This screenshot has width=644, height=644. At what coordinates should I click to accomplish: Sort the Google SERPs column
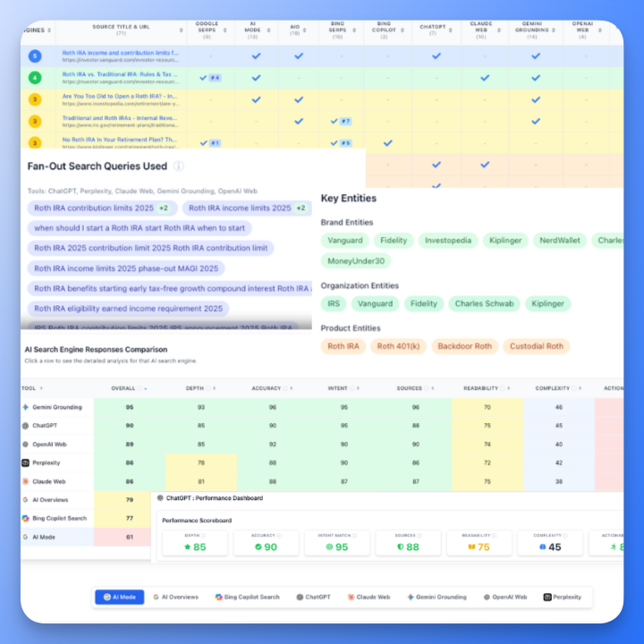(225, 30)
